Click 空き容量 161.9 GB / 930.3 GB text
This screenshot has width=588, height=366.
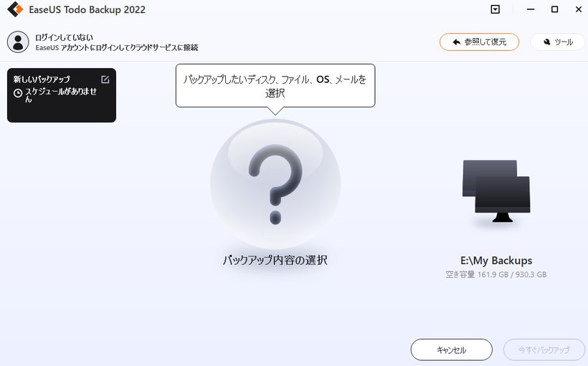click(x=496, y=274)
